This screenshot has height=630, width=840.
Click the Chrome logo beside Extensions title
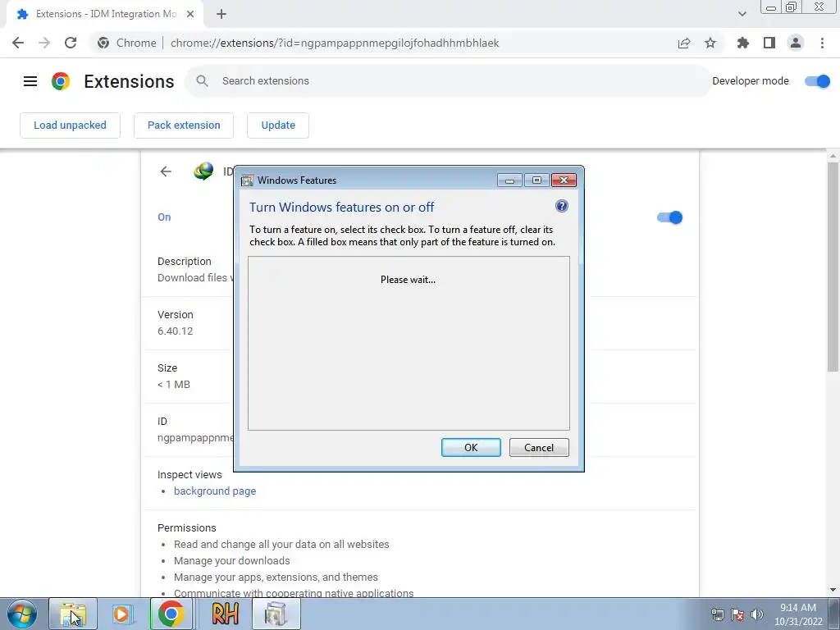pos(61,81)
